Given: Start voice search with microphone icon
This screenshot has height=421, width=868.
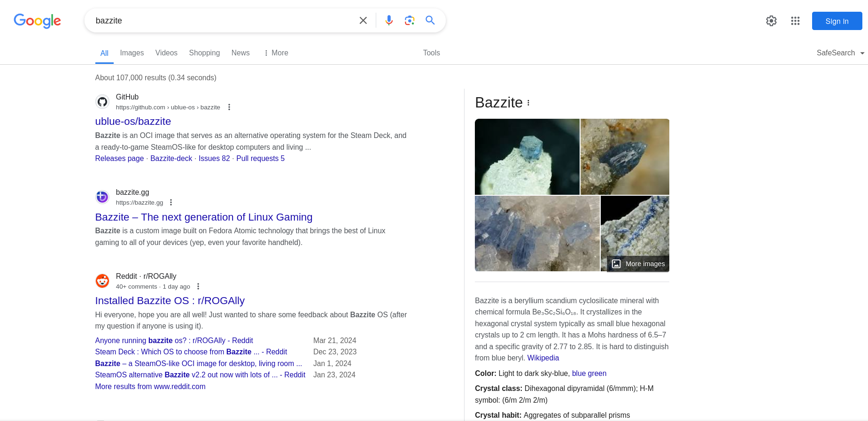Looking at the screenshot, I should [389, 21].
